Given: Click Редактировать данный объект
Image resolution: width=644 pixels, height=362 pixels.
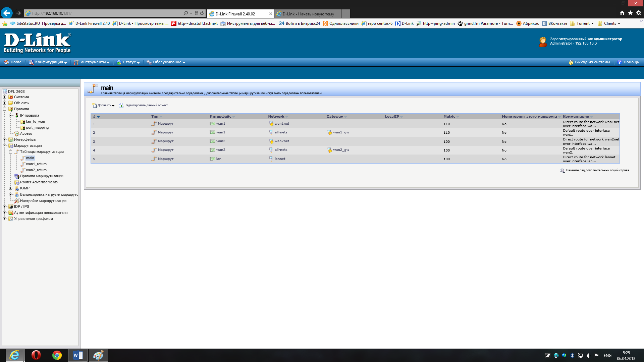Looking at the screenshot, I should coord(146,106).
